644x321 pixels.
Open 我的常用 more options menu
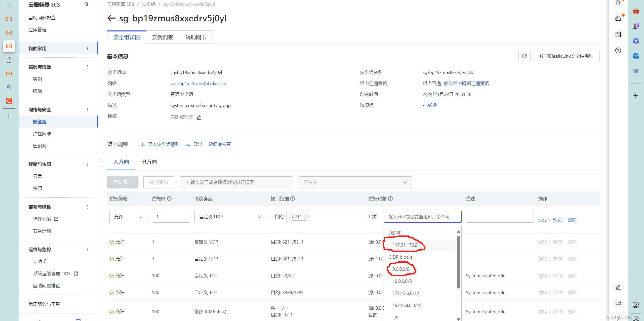tap(87, 49)
